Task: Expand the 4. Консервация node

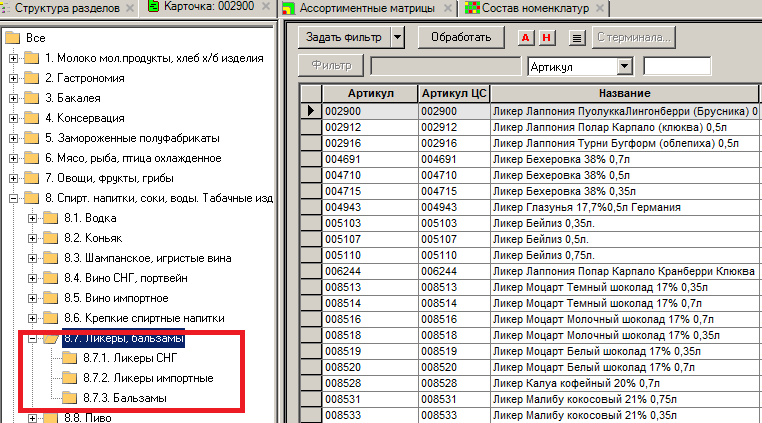Action: click(13, 118)
